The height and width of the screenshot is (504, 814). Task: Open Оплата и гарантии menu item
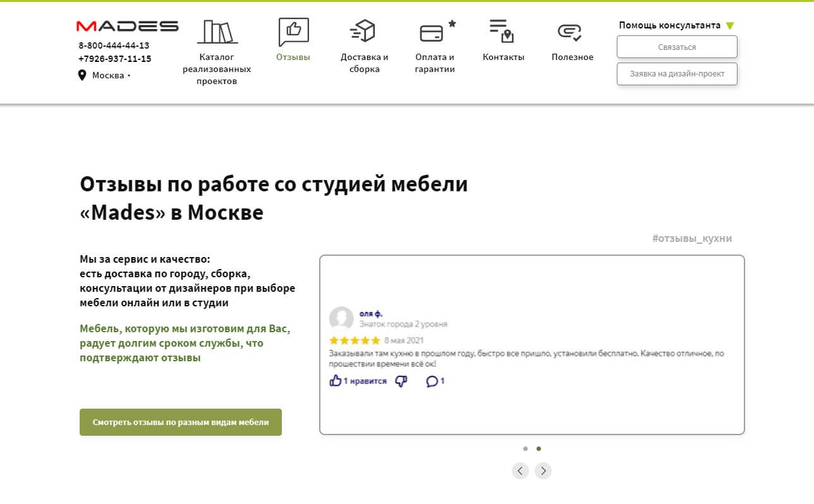435,63
